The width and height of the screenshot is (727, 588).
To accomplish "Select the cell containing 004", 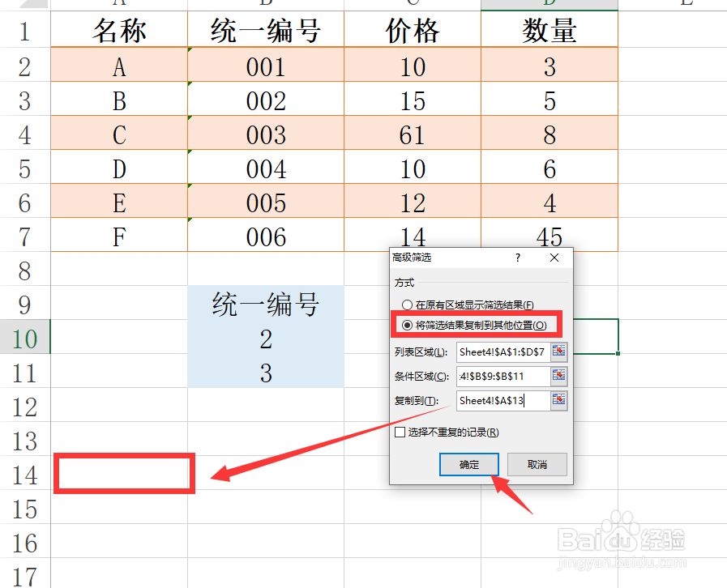I will [x=266, y=167].
